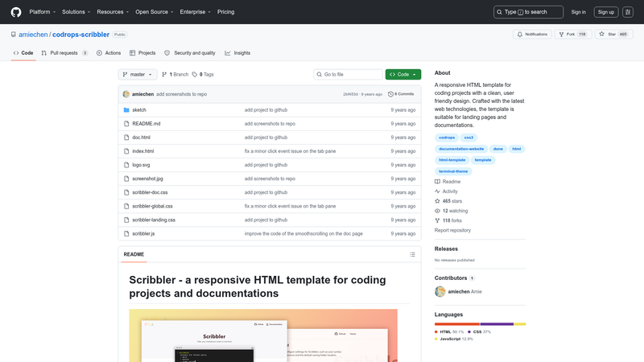The width and height of the screenshot is (644, 362).
Task: Open the scribbler.js file
Action: [x=143, y=233]
